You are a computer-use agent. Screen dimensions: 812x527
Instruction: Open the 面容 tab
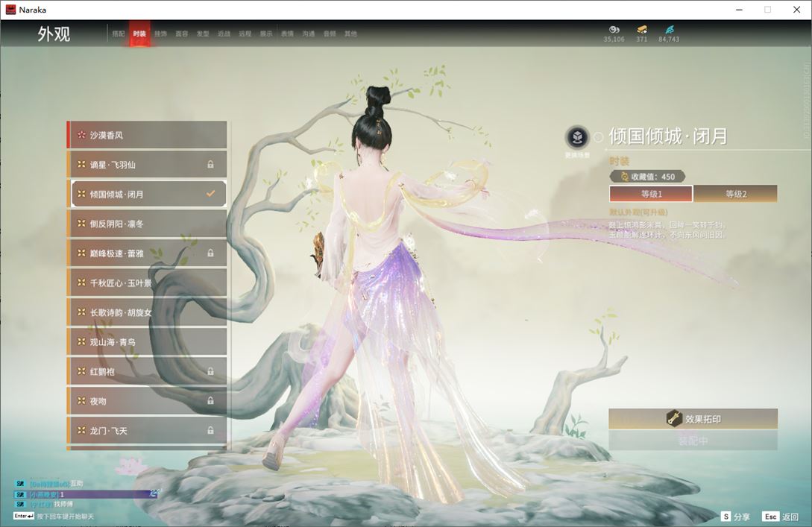182,34
